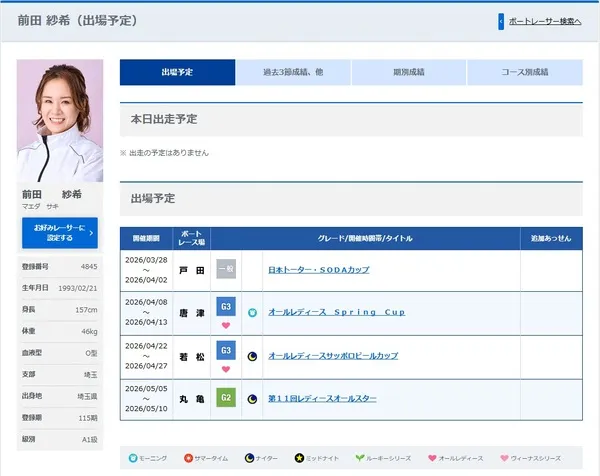Go back to ボートレーサー検索へ link
The width and height of the screenshot is (600, 476).
coord(545,21)
